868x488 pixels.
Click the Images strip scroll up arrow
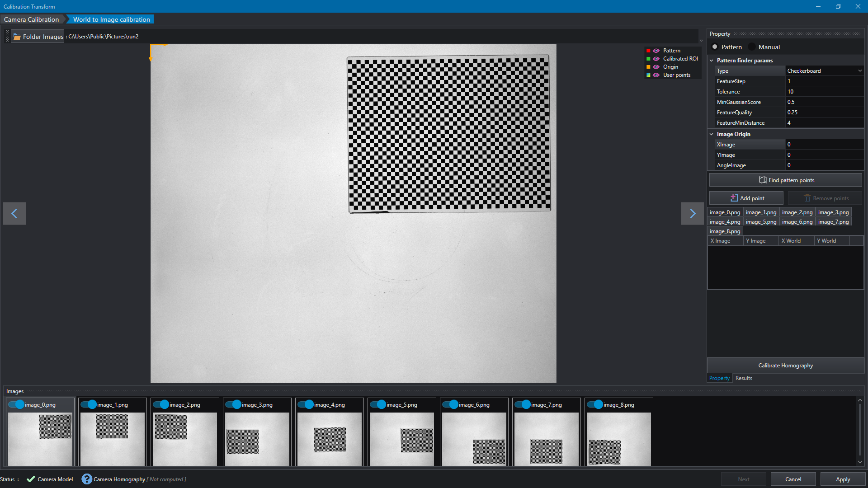[860, 400]
